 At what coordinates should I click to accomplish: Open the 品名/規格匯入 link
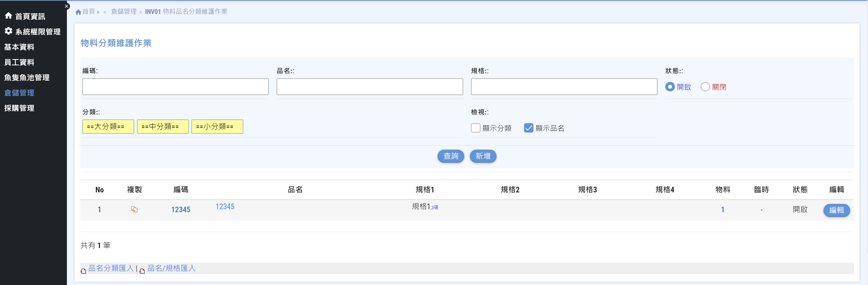point(171,268)
